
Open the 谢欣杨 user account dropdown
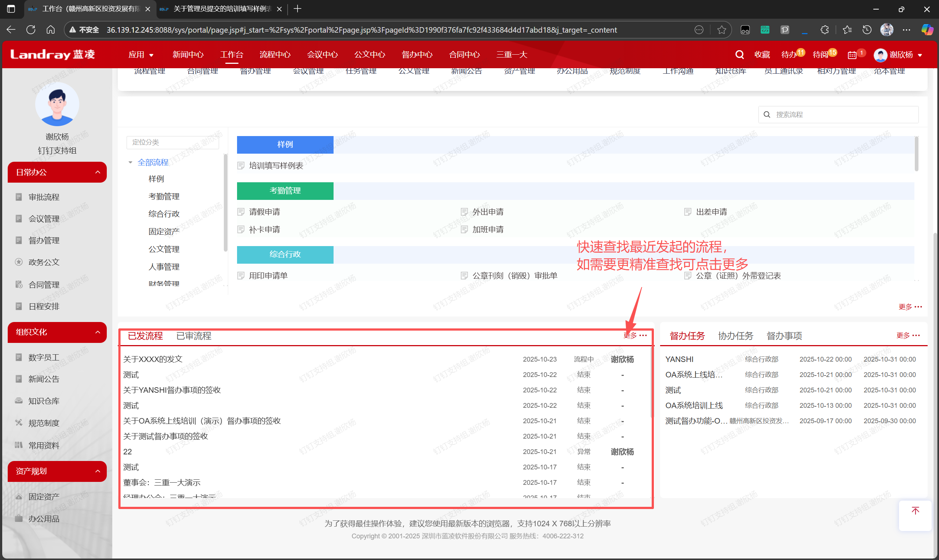pos(900,55)
